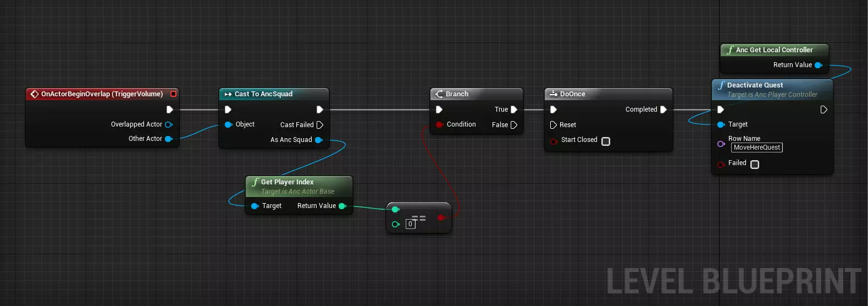
Task: Click the DoOnce exec input pin
Action: point(554,110)
